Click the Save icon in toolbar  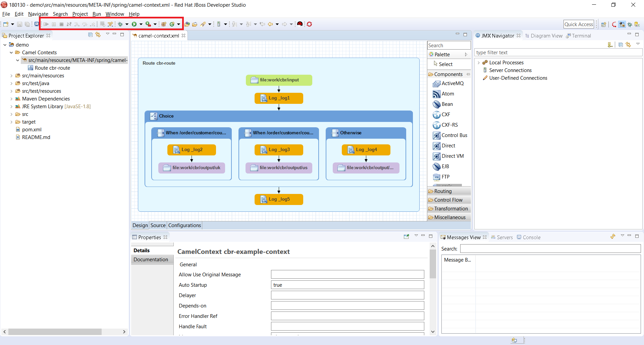(19, 24)
